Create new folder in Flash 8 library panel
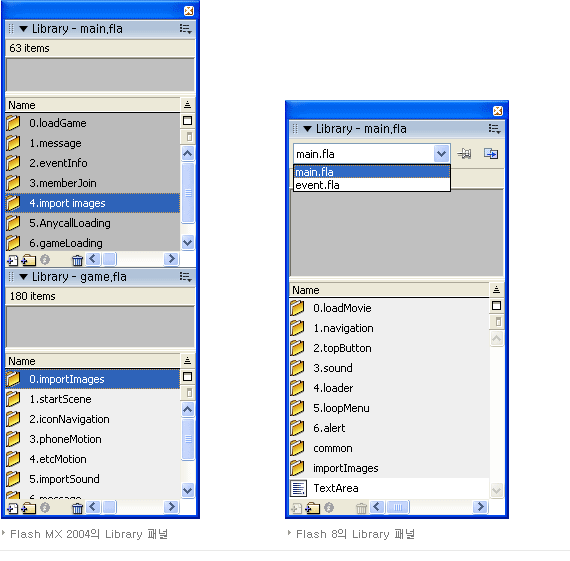The width and height of the screenshot is (570, 561). coord(313,508)
